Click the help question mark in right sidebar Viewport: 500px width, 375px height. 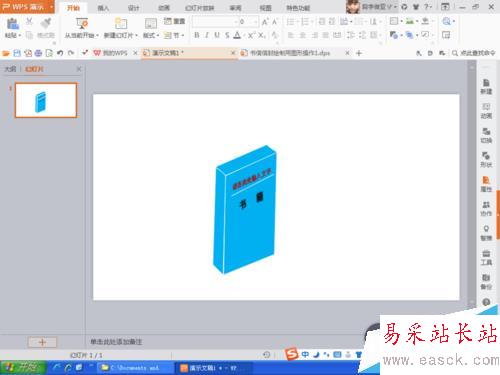click(486, 302)
